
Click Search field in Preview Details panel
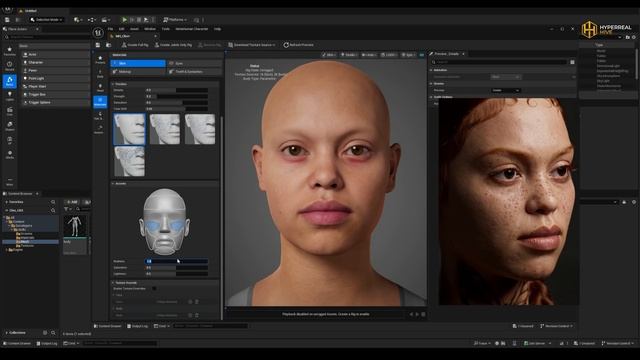(x=500, y=62)
